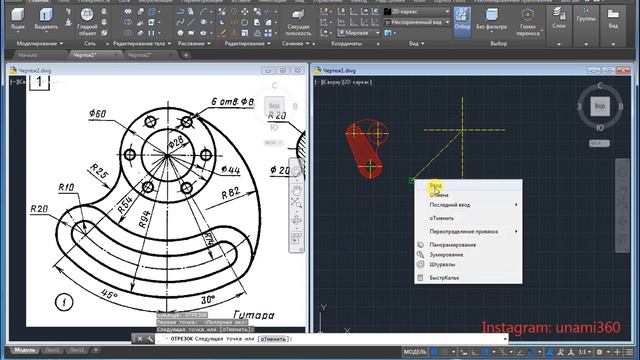Open Последний ввод submenu

click(x=468, y=205)
